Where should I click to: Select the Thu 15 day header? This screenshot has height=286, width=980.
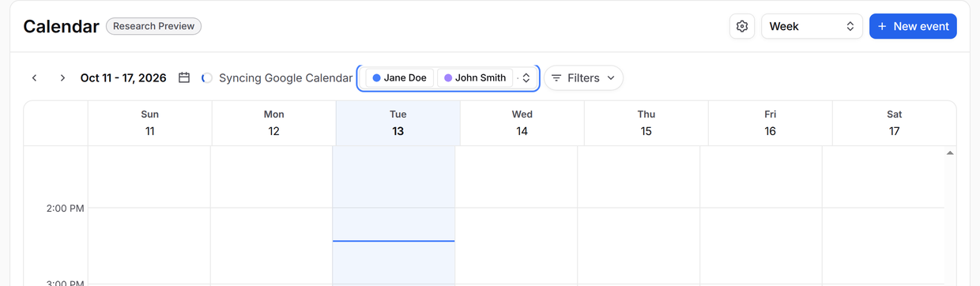click(646, 122)
